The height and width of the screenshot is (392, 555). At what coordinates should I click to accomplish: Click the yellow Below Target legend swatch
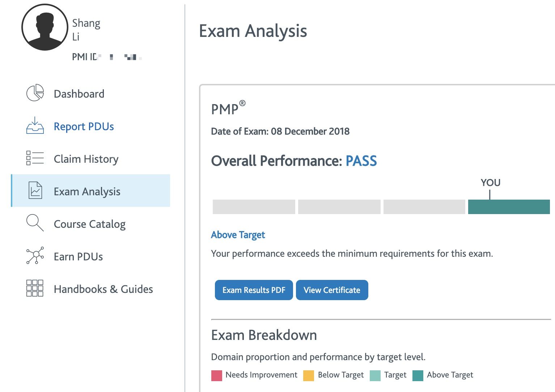(x=309, y=376)
